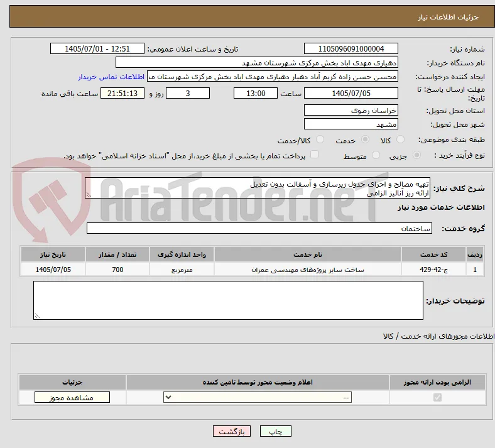Click the واحد اندازه گیری column header

click(182, 254)
